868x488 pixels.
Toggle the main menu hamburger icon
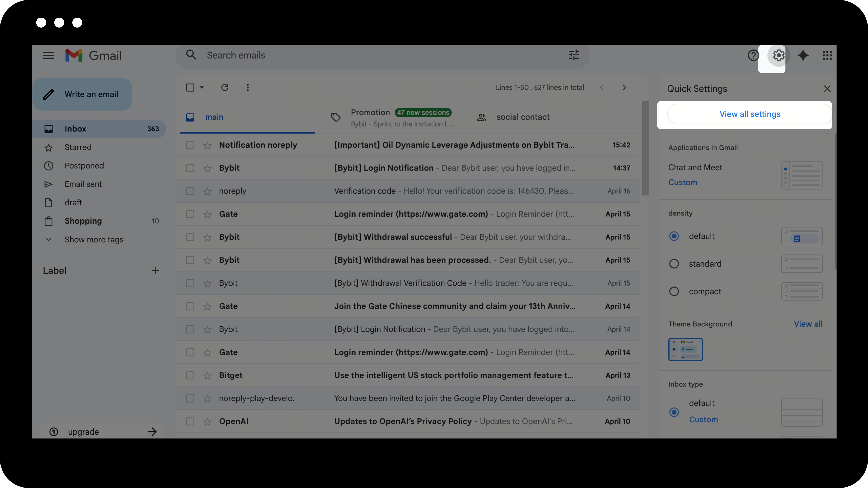[49, 56]
